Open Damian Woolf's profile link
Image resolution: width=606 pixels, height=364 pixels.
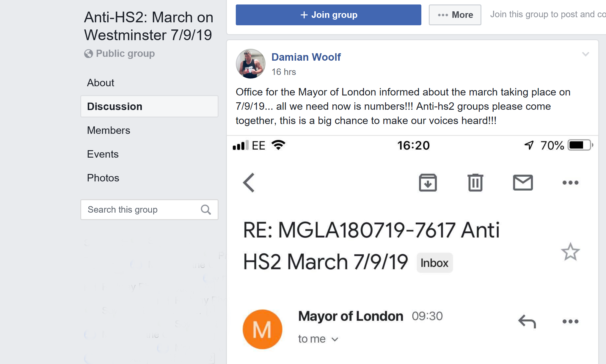[306, 57]
